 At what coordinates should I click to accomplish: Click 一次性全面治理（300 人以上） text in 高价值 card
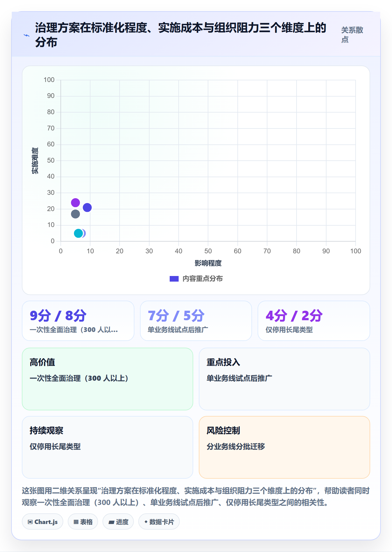click(x=79, y=378)
